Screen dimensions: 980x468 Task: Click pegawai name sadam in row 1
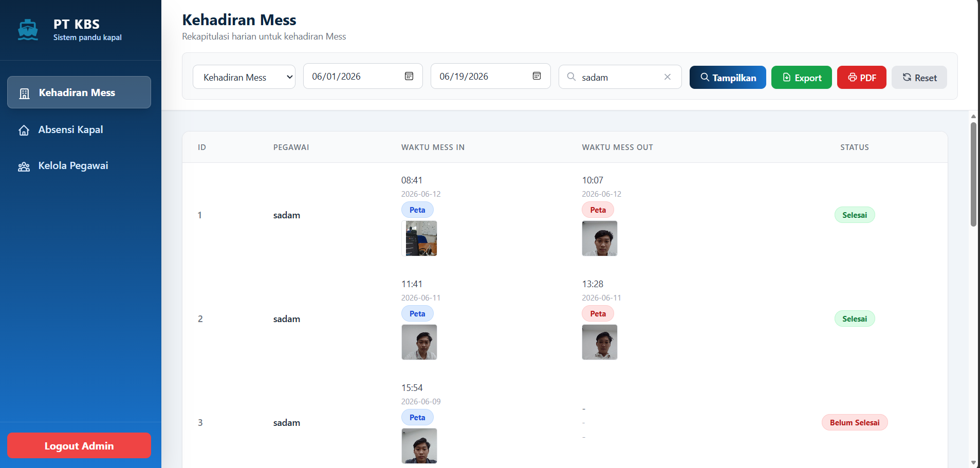(287, 215)
